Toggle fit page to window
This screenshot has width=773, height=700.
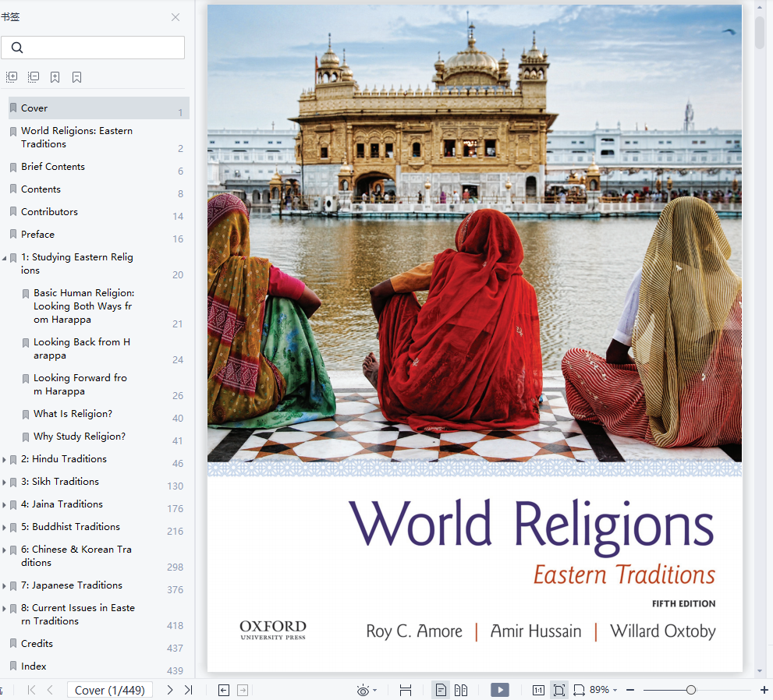pos(559,690)
